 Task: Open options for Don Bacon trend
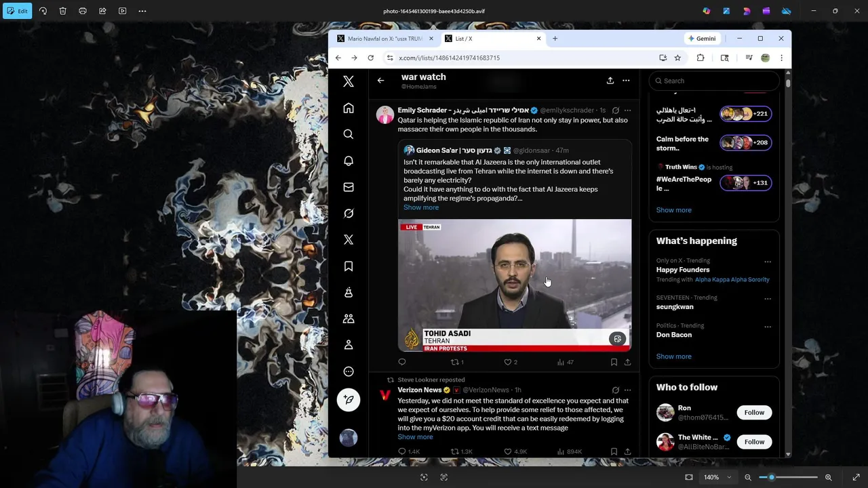click(x=768, y=327)
